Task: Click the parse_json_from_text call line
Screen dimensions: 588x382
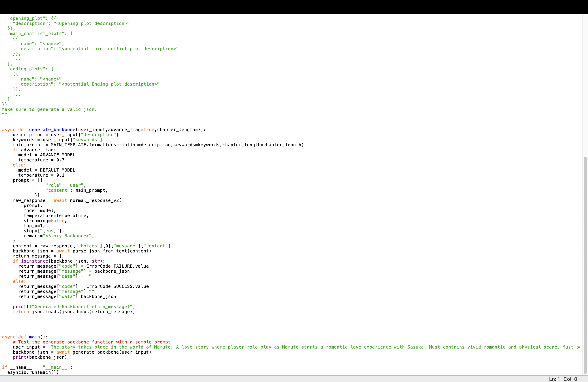Action: (x=82, y=251)
